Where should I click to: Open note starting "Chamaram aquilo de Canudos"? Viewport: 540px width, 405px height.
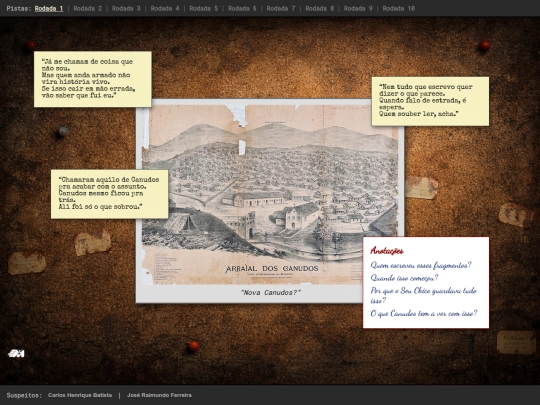tap(110, 194)
